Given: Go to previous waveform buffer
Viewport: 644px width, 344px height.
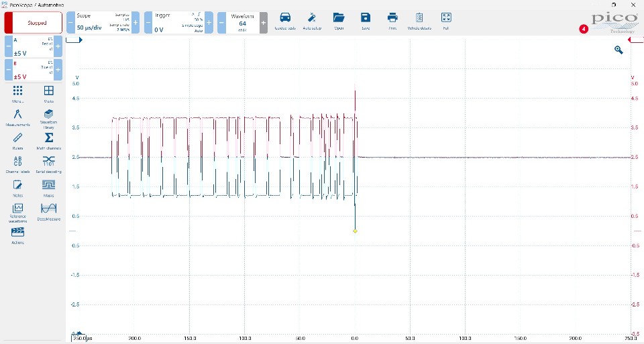Looking at the screenshot, I should coord(221,23).
